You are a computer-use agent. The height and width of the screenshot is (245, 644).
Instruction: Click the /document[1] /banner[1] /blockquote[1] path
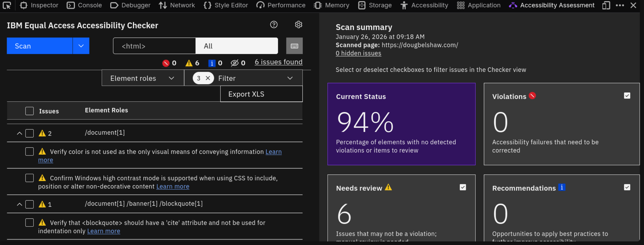coord(144,204)
